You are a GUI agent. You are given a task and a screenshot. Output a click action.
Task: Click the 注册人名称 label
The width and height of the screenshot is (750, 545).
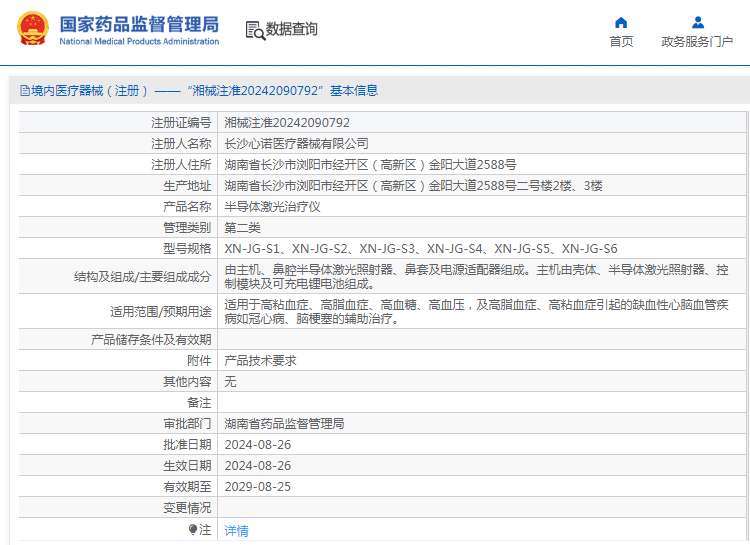181,144
